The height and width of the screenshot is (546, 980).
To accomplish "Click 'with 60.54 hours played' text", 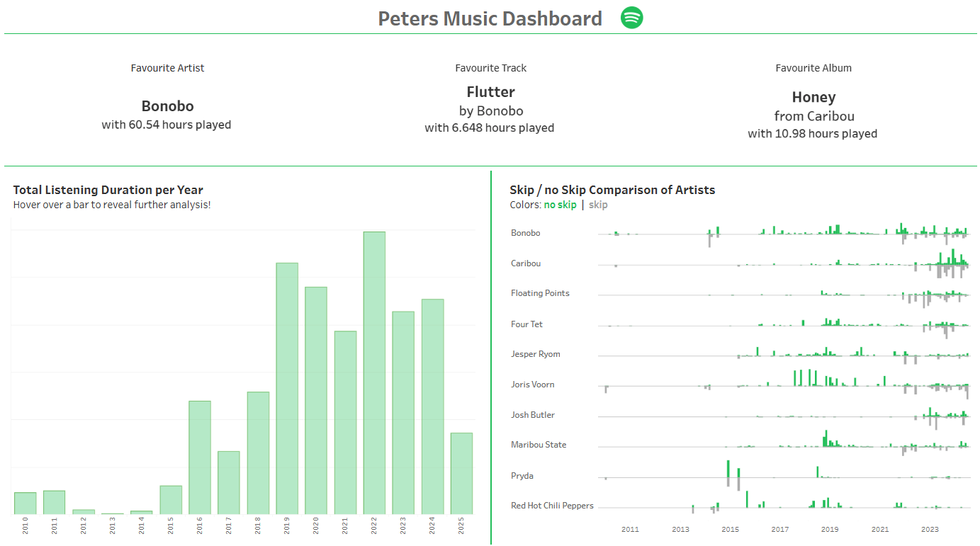I will (x=167, y=125).
